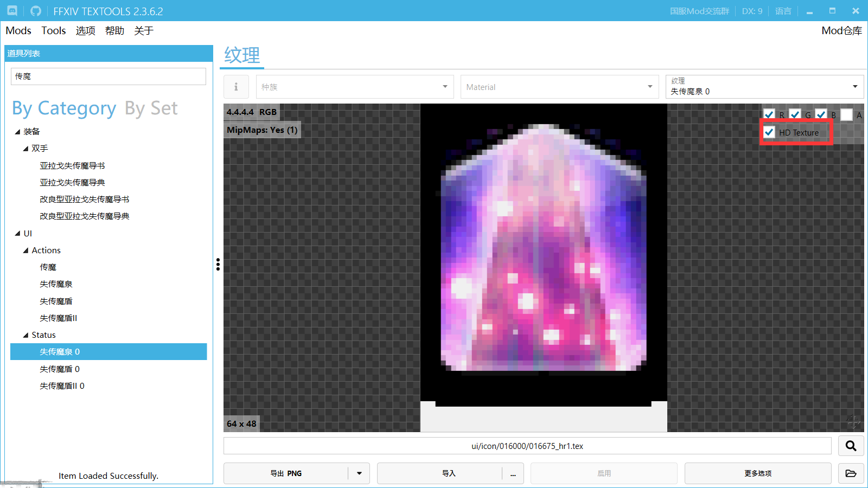The width and height of the screenshot is (868, 488).
Task: Select the 纹理 tab
Action: coord(242,55)
